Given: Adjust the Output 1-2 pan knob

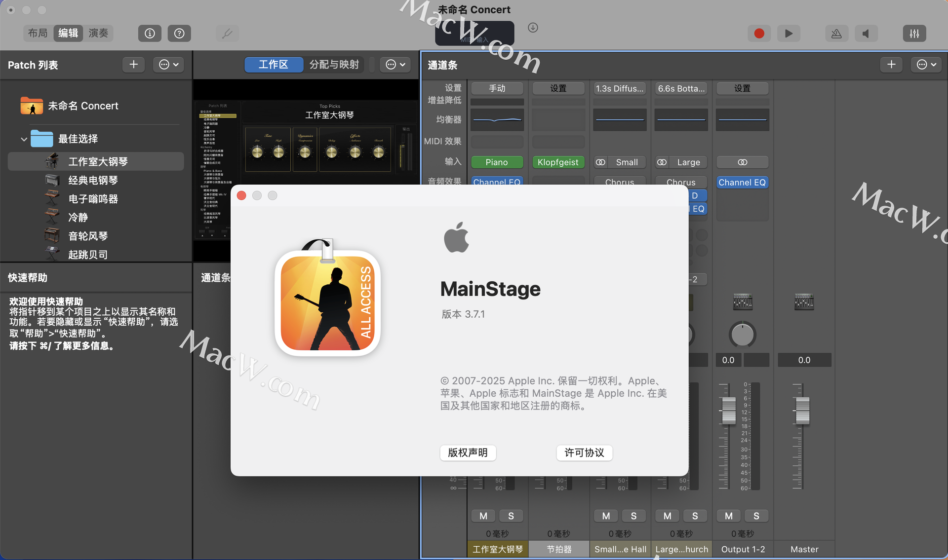Looking at the screenshot, I should point(742,335).
